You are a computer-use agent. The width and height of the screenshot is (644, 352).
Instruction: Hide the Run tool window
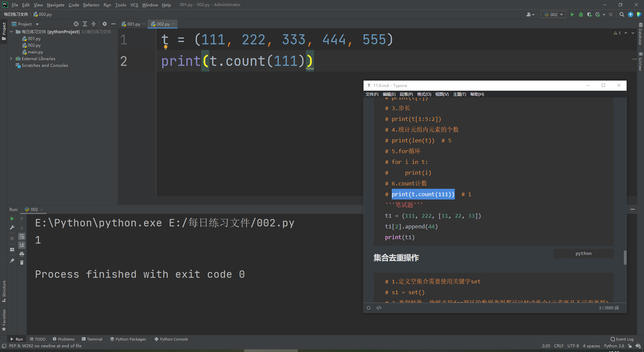[x=633, y=209]
